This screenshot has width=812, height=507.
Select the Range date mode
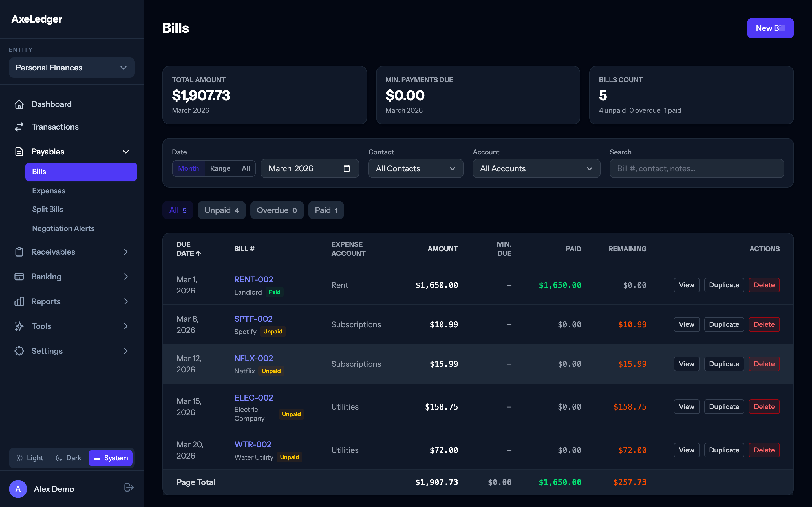(x=220, y=168)
